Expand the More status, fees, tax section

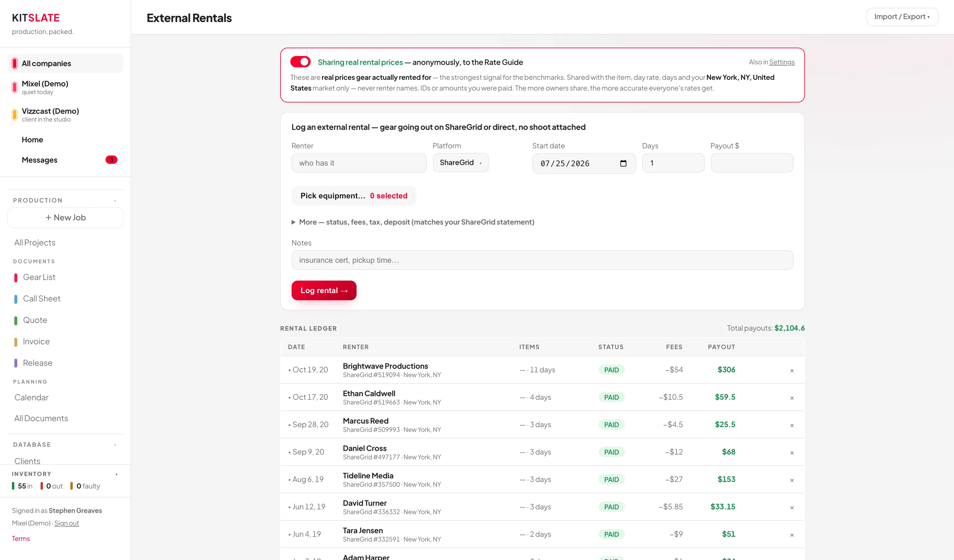pyautogui.click(x=413, y=222)
